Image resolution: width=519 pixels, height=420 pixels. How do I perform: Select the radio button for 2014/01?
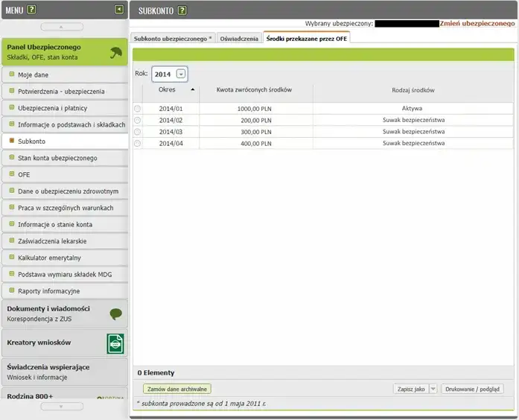(137, 109)
